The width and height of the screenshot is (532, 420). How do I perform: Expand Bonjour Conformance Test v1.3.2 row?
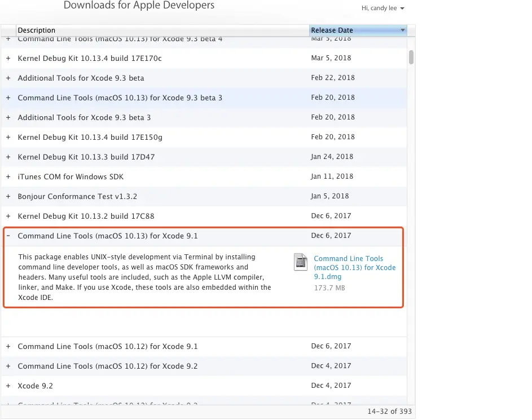8,196
